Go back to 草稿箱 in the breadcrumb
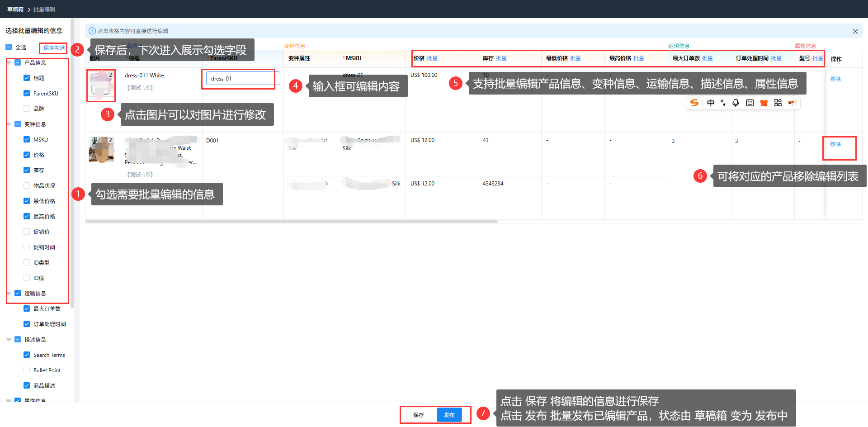 click(x=15, y=9)
